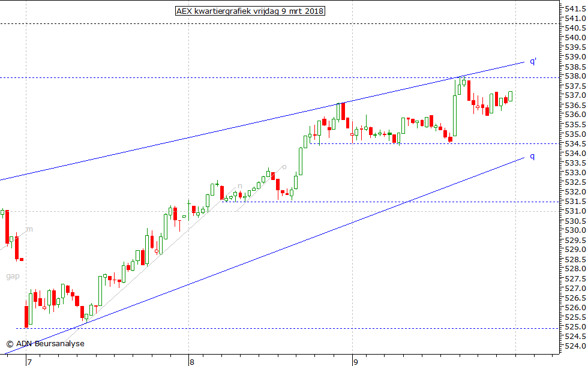Click the gray 'o' trendline label
The image size is (588, 366).
coord(284,167)
